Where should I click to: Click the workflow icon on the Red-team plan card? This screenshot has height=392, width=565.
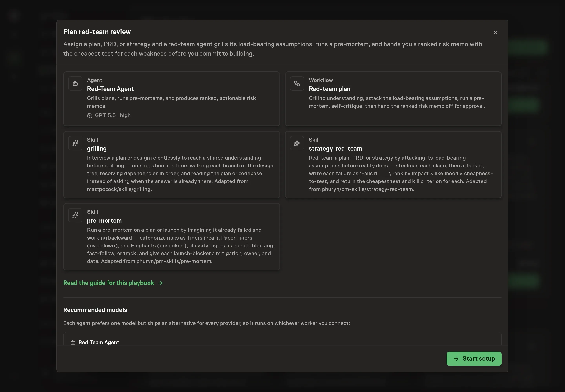(297, 83)
